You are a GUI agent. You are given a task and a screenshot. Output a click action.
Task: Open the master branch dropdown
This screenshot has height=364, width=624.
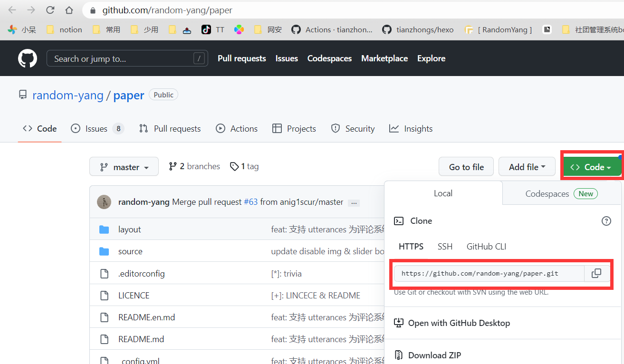[124, 167]
